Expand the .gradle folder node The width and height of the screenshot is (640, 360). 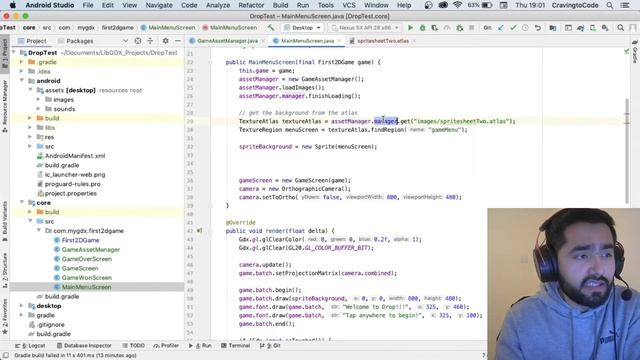click(22, 62)
